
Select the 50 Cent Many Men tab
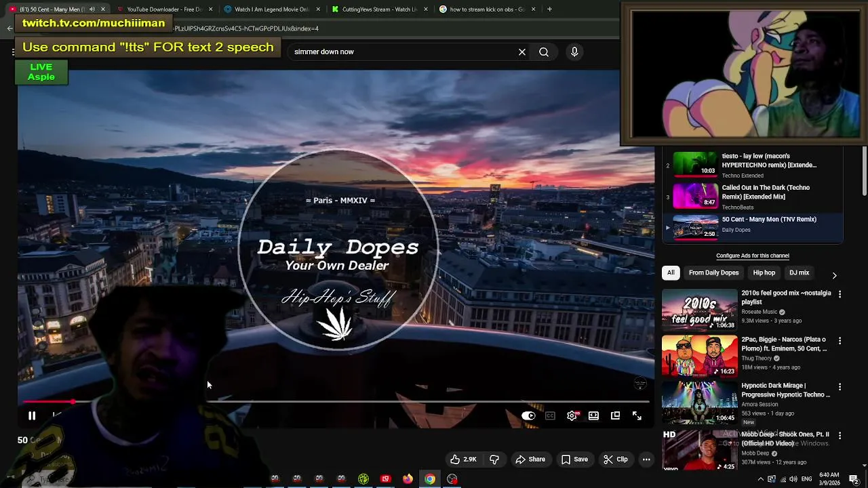coord(57,9)
